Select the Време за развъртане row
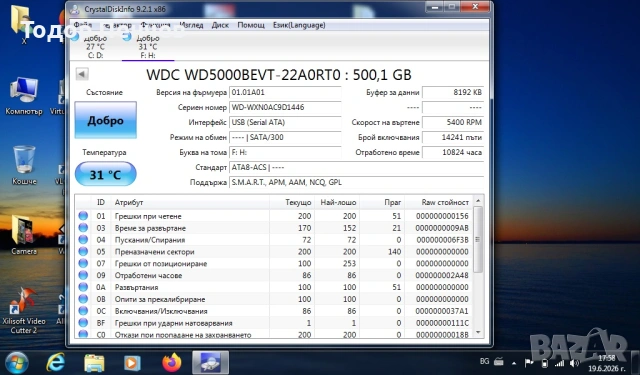This screenshot has height=375, width=640. [x=274, y=228]
